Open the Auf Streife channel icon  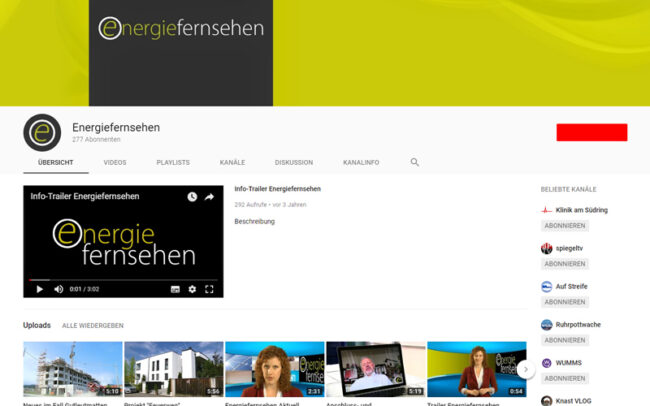[x=546, y=287]
